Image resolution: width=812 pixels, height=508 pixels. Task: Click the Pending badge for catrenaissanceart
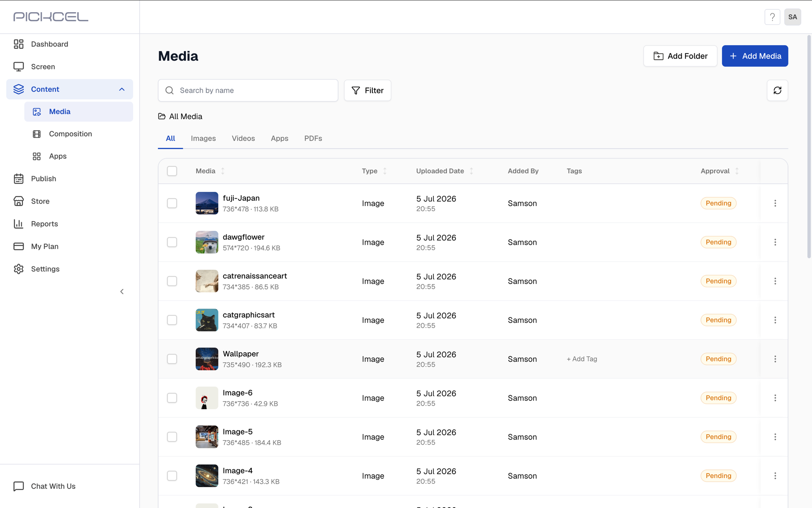718,281
